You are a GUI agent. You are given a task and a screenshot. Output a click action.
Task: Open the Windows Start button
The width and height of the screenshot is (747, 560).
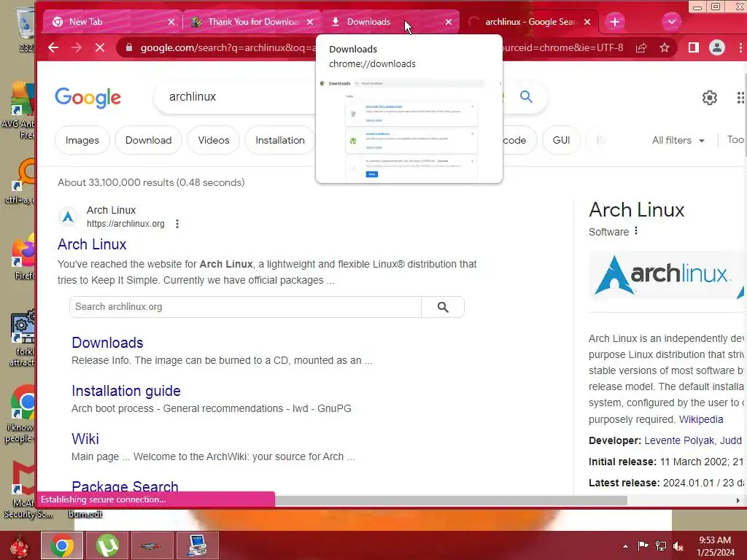[x=19, y=545]
